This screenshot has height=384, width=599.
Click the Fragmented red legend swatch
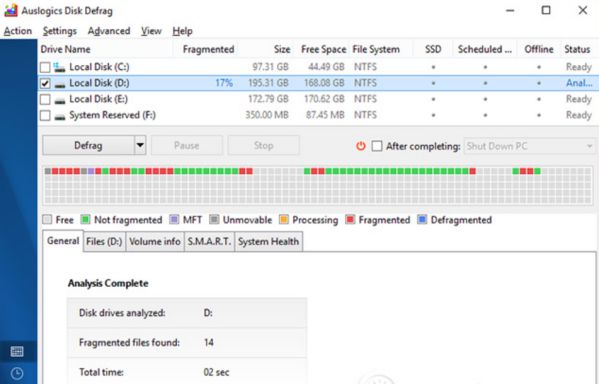(x=350, y=219)
